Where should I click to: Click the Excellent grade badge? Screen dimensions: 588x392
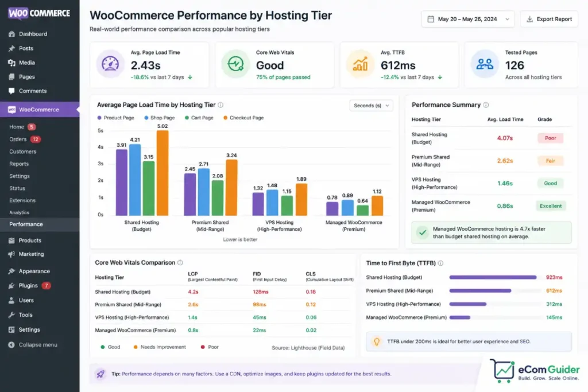pyautogui.click(x=551, y=205)
